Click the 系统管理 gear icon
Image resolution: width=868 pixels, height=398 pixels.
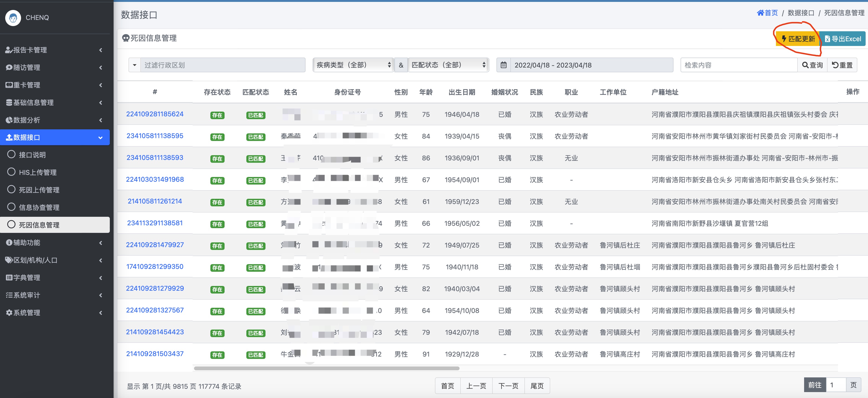point(9,313)
